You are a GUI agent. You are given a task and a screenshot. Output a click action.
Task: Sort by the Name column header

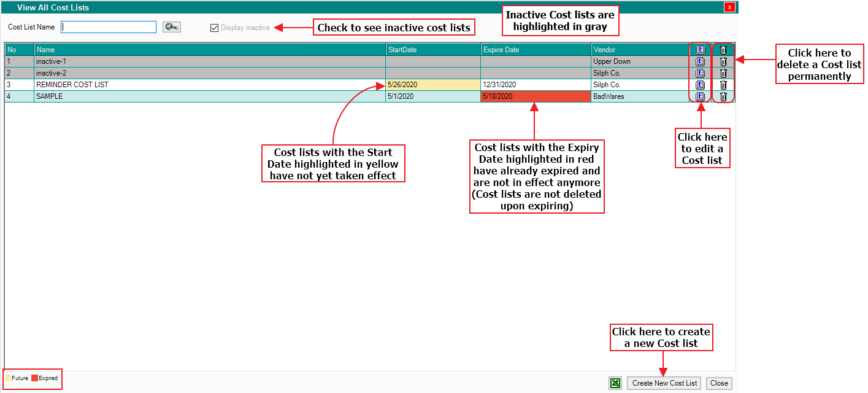[x=209, y=50]
